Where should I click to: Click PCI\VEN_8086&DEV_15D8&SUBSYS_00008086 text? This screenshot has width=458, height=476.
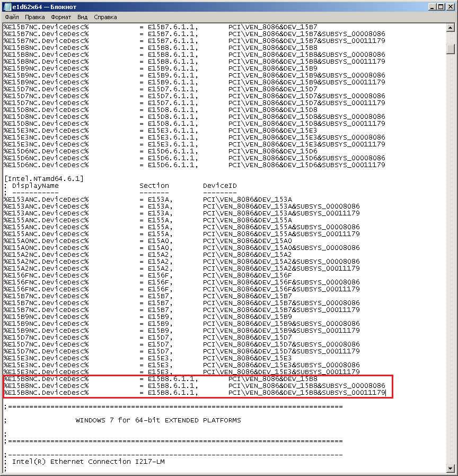306,117
